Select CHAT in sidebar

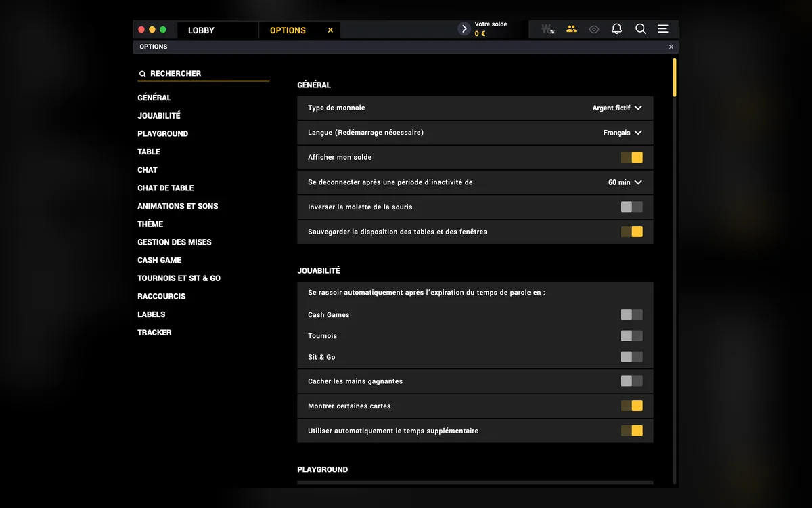(x=148, y=170)
